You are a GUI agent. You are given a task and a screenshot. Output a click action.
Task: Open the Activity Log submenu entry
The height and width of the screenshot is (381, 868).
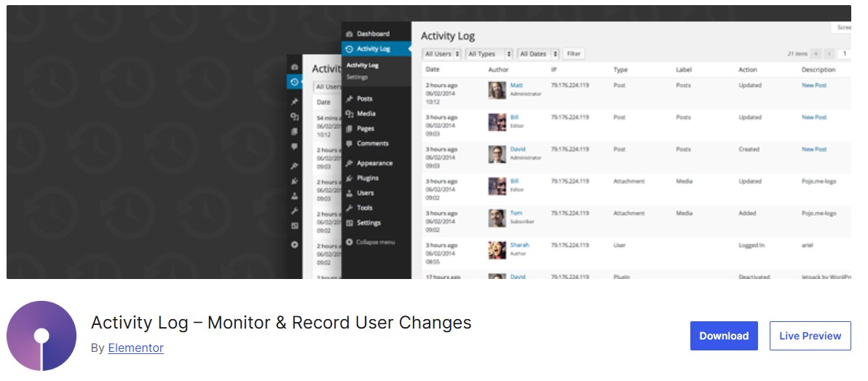[363, 66]
